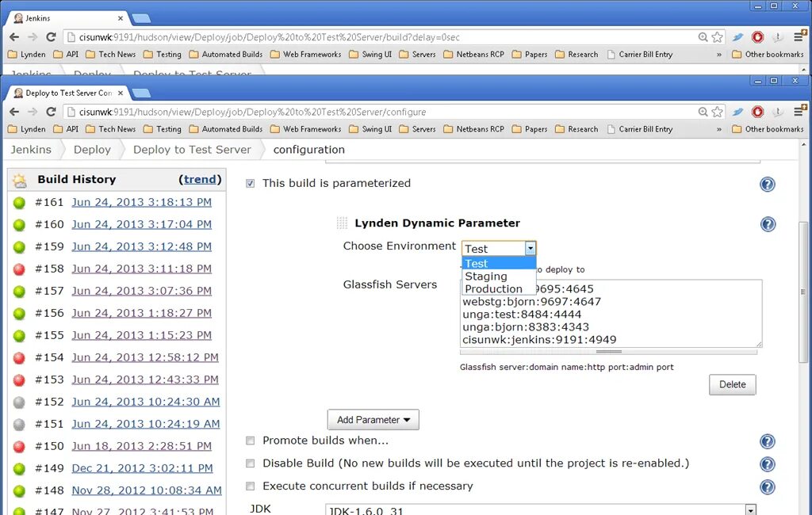
Task: Click the back arrow in the front browser window
Action: coord(14,112)
